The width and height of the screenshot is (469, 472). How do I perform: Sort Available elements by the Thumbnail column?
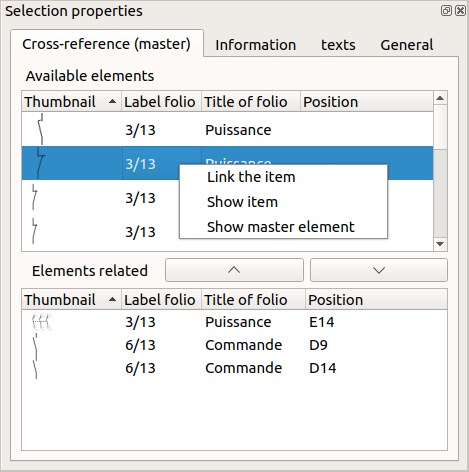(71, 102)
